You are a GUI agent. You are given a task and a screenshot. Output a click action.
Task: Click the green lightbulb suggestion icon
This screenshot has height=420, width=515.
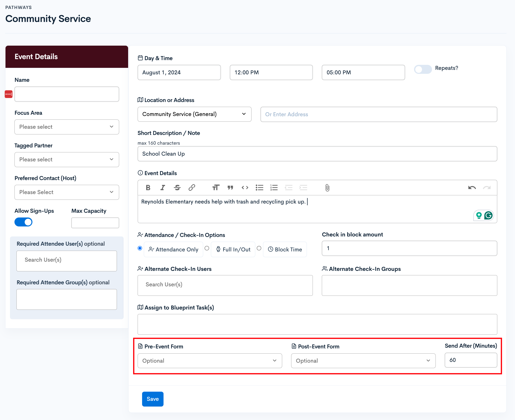coord(479,215)
